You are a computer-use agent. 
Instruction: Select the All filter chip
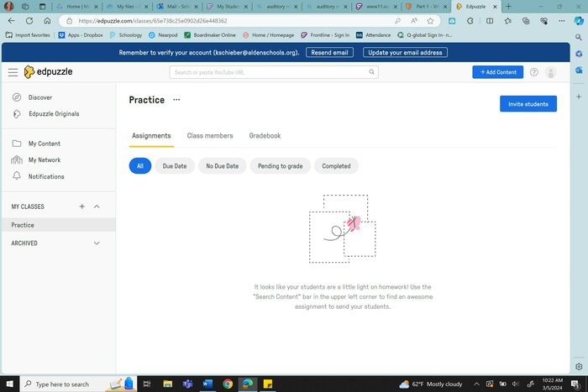(140, 166)
